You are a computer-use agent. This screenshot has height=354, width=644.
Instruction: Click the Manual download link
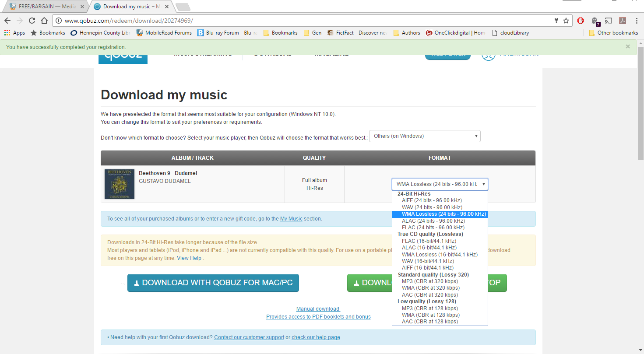pyautogui.click(x=318, y=309)
